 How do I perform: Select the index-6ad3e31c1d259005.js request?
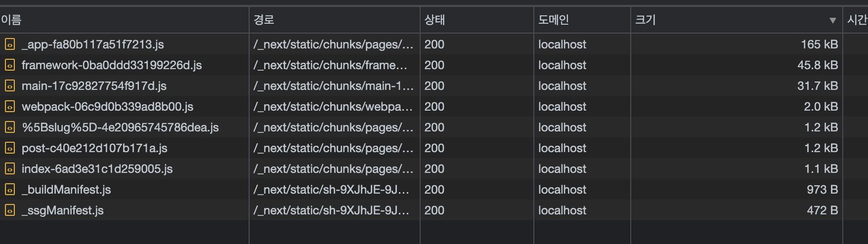click(97, 169)
